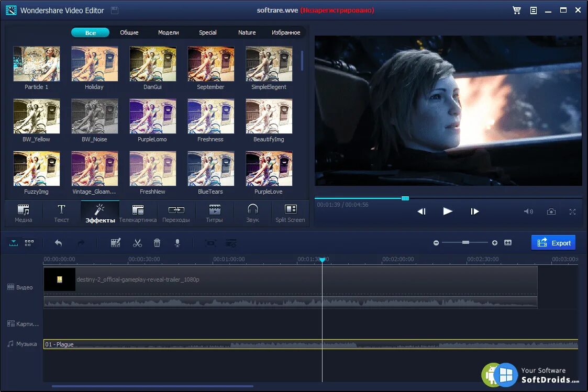
Task: Click the undo arrow in timeline toolbar
Action: tap(58, 243)
